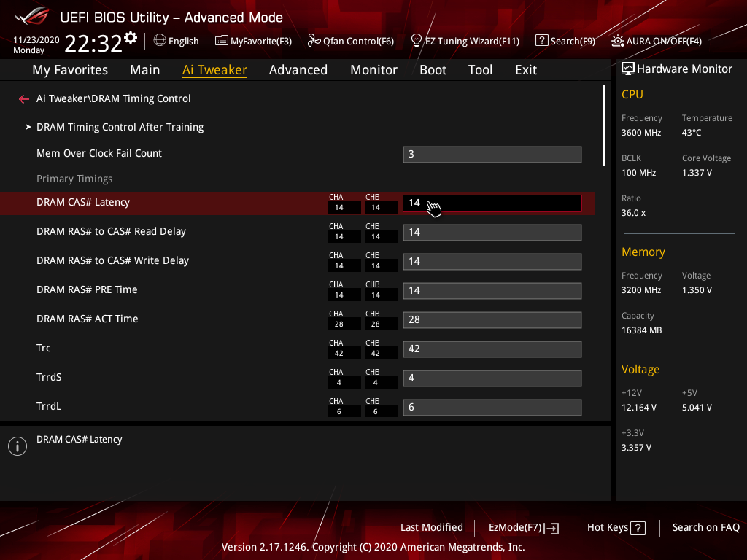Open MyFavorite(F3) from the top toolbar
This screenshot has height=560, width=747.
click(253, 41)
